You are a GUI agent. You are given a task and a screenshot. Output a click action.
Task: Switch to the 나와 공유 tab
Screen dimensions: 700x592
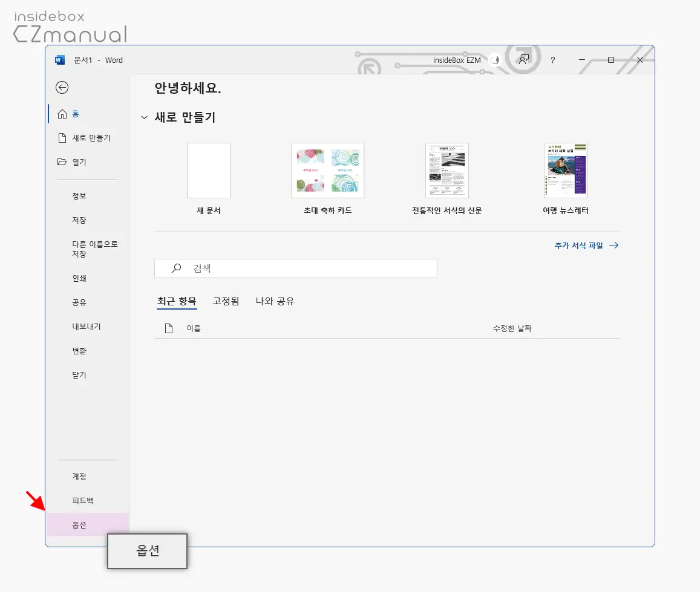click(x=275, y=301)
